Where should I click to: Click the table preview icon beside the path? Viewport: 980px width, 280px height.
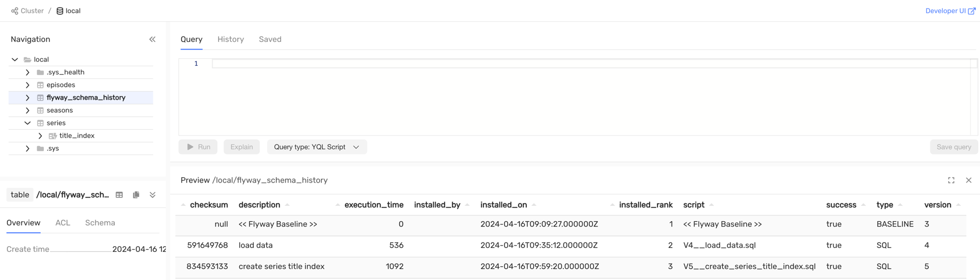click(x=120, y=195)
